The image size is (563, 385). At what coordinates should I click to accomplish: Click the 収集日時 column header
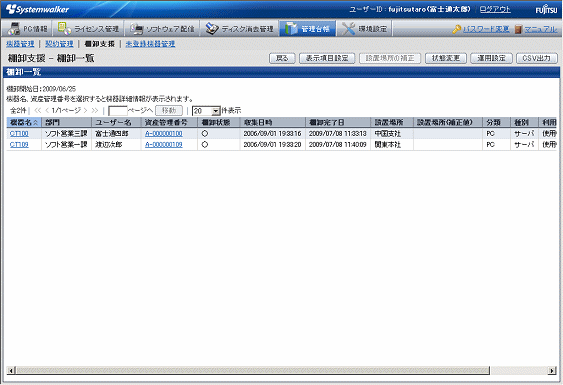click(273, 122)
